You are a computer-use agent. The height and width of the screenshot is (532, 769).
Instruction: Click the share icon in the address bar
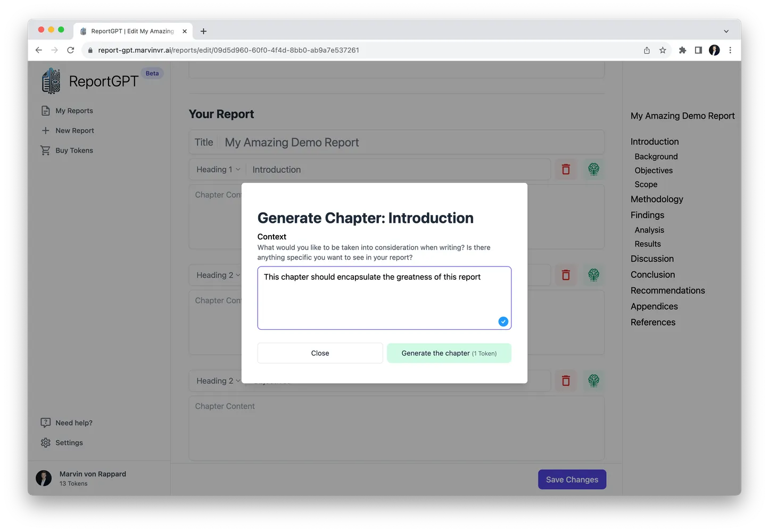point(647,50)
